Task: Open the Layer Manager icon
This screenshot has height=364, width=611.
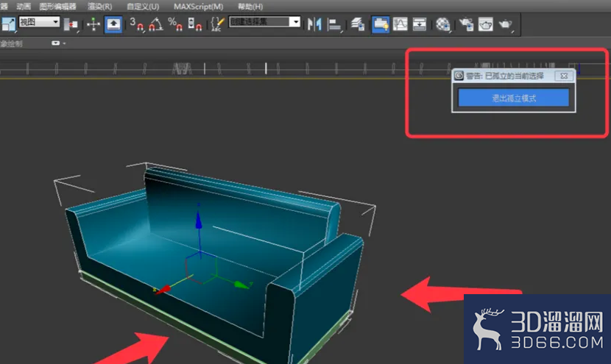Action: tap(357, 24)
